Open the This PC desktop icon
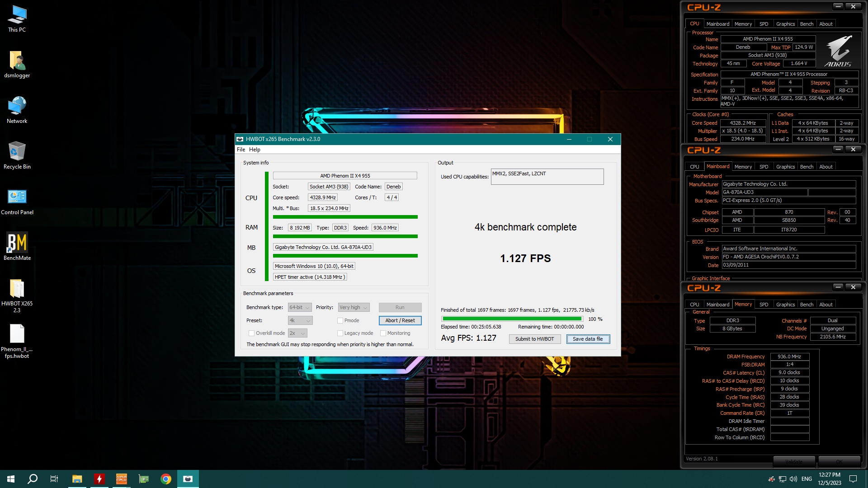The width and height of the screenshot is (868, 488). [x=17, y=19]
